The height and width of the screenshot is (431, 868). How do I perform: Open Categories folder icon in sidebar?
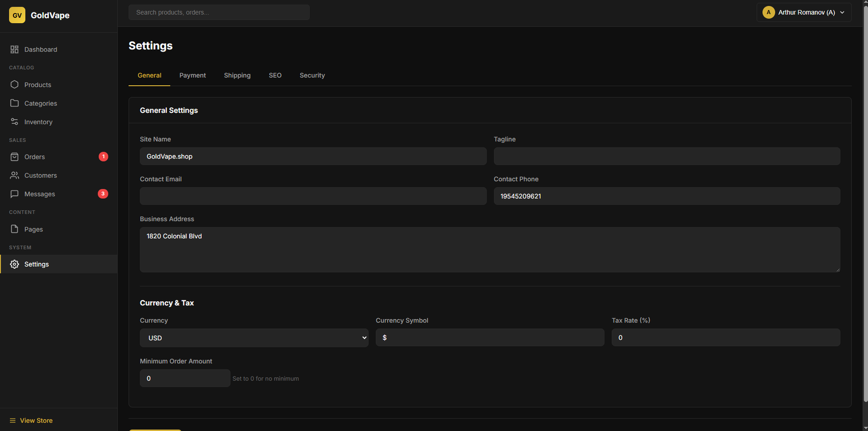tap(15, 103)
